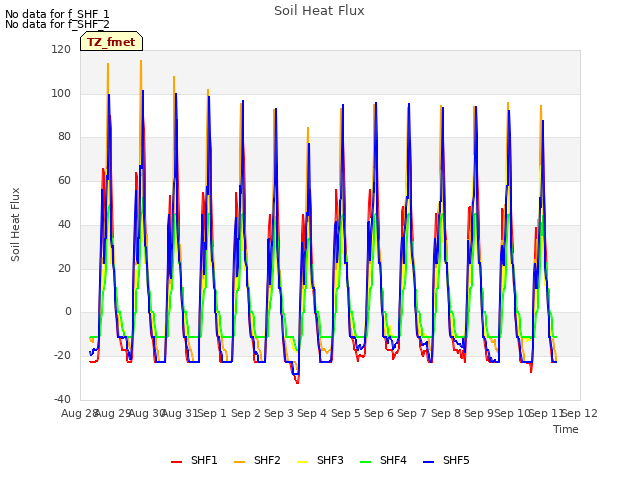Click the Sep 7 x-axis date label

pos(412,413)
